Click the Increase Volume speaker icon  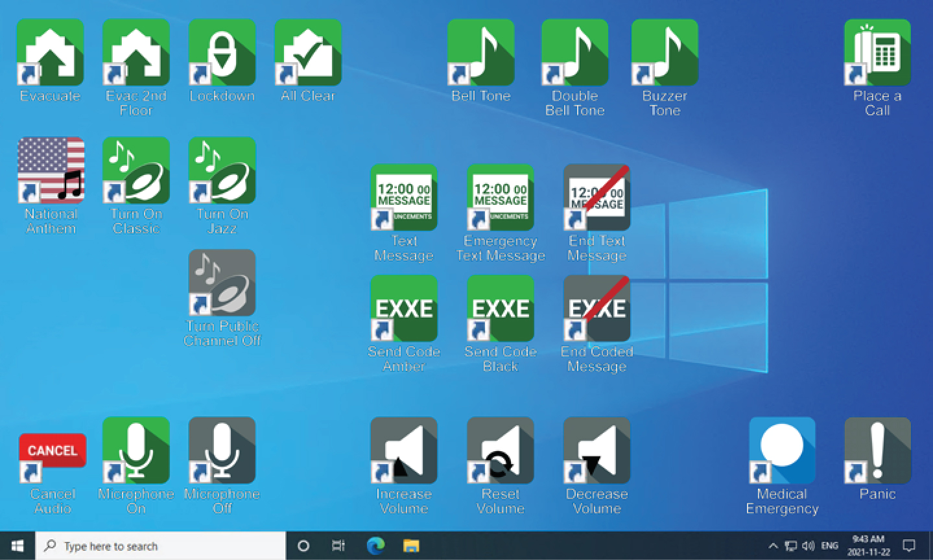[403, 450]
